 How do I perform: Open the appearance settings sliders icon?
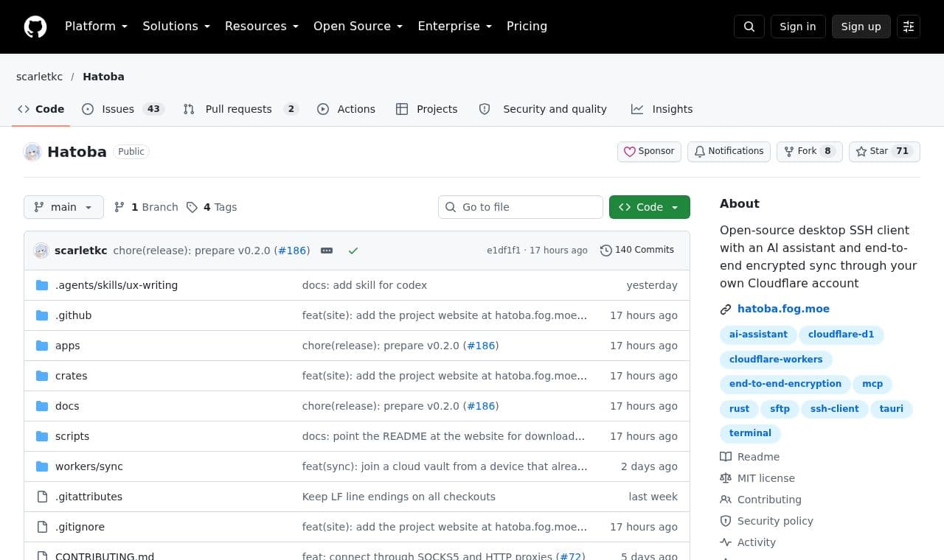point(909,27)
